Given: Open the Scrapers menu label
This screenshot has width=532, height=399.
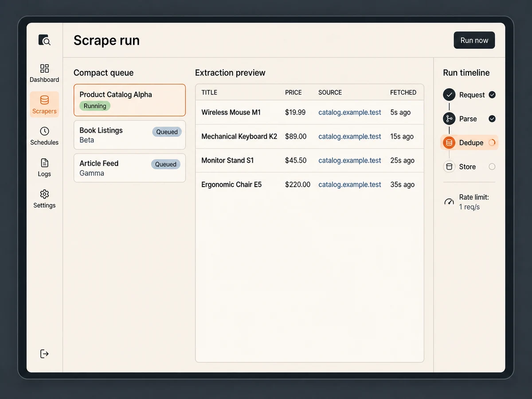Looking at the screenshot, I should (x=44, y=111).
